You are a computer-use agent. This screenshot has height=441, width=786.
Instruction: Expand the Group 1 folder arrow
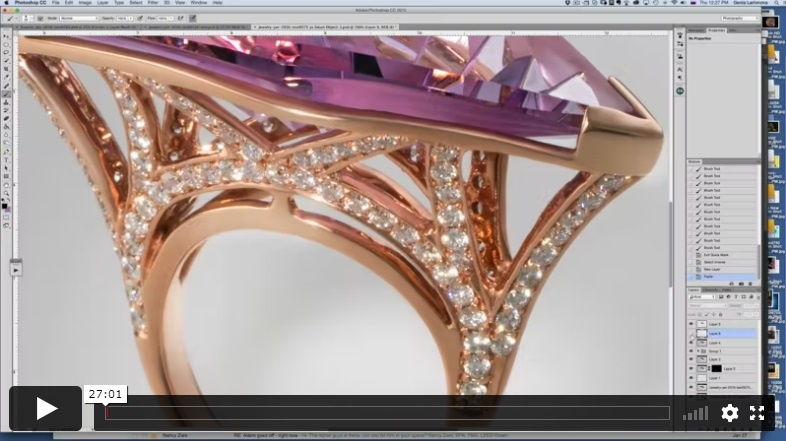pos(698,351)
